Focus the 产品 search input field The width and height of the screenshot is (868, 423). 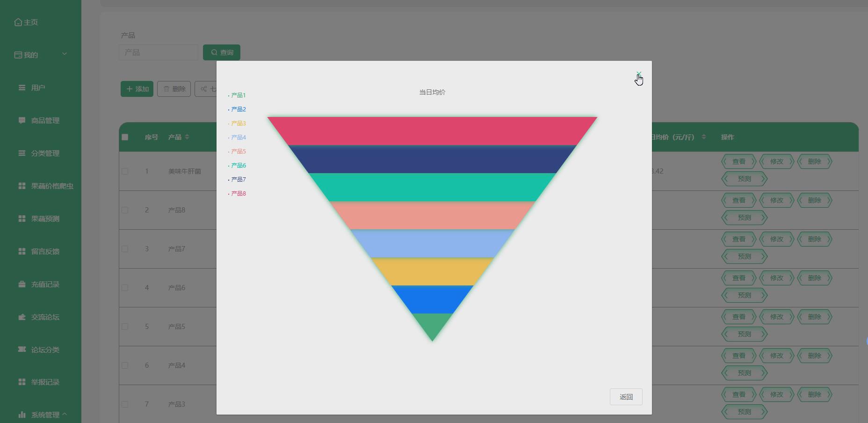coord(159,52)
